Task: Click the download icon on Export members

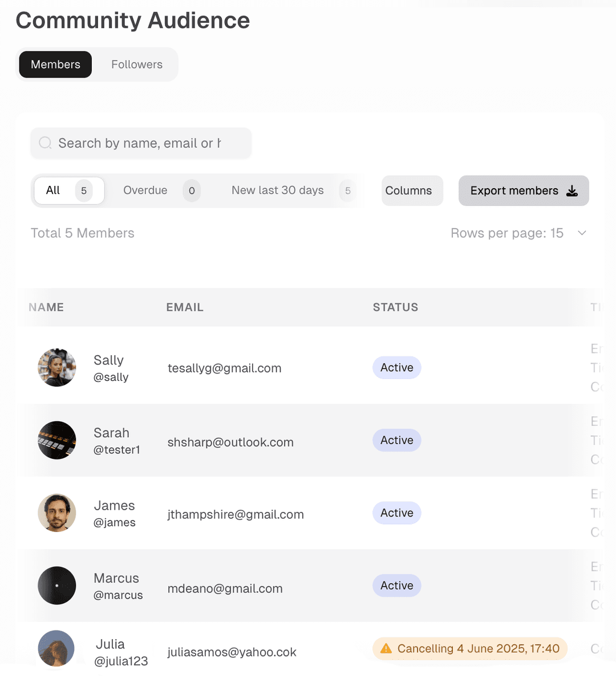Action: point(572,191)
